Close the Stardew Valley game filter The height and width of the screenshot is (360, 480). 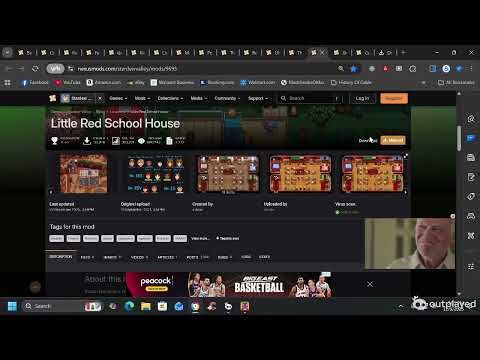[100, 98]
